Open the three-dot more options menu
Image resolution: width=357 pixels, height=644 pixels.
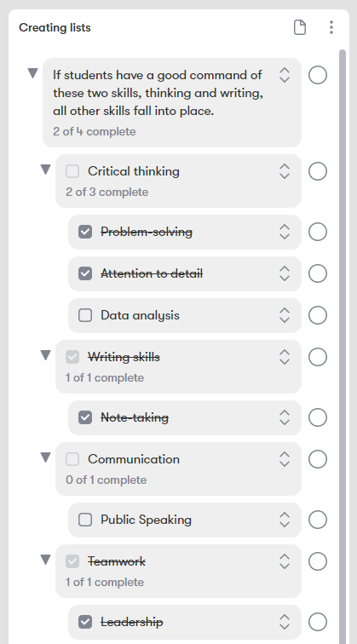(x=331, y=27)
